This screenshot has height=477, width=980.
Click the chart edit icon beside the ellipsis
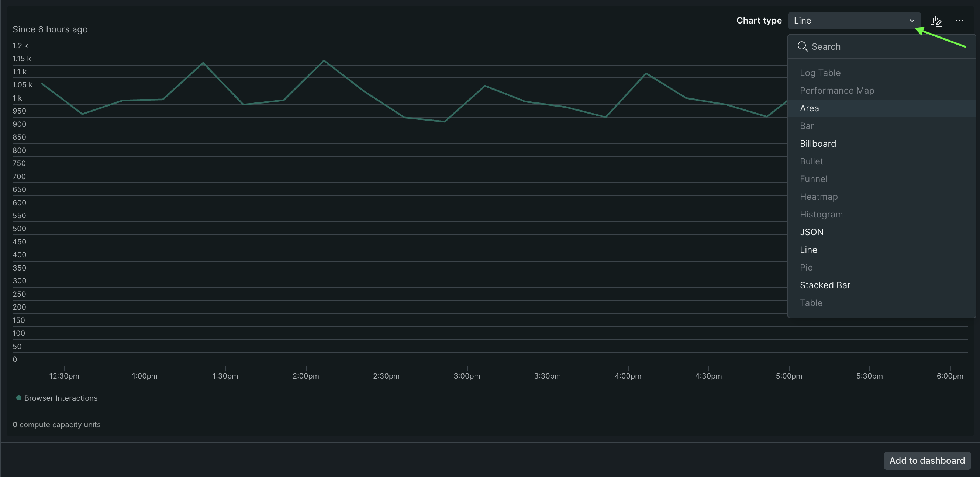pyautogui.click(x=936, y=21)
